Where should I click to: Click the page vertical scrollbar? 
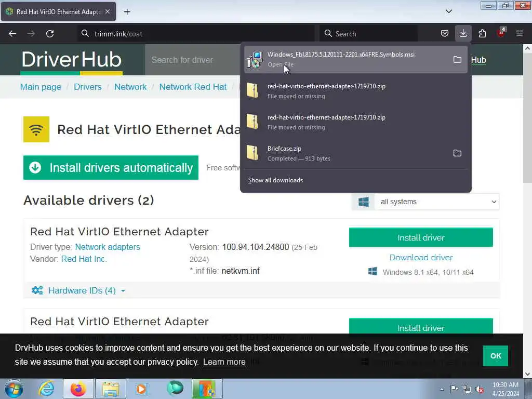[528, 119]
